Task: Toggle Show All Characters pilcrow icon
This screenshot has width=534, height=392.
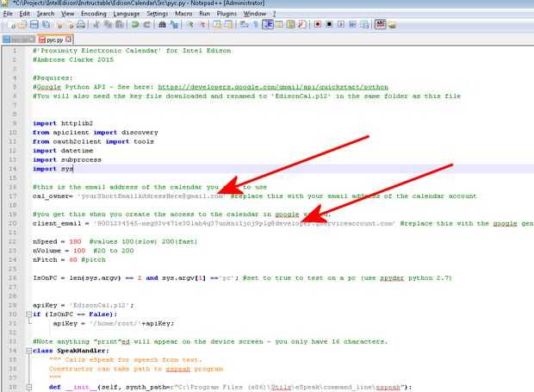Action: (x=256, y=24)
